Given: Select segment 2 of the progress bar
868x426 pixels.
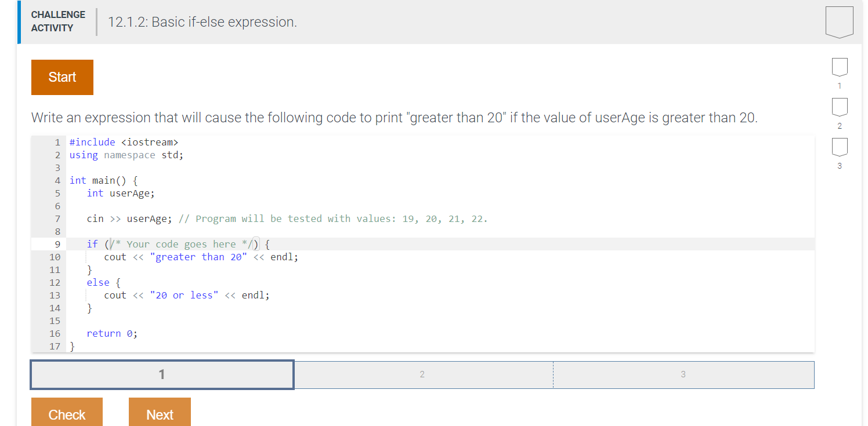Looking at the screenshot, I should (x=422, y=374).
